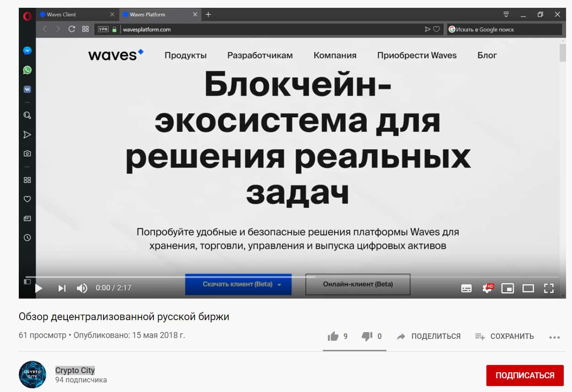Toggle the VPN badge in address bar
The image size is (572, 392).
point(103,29)
